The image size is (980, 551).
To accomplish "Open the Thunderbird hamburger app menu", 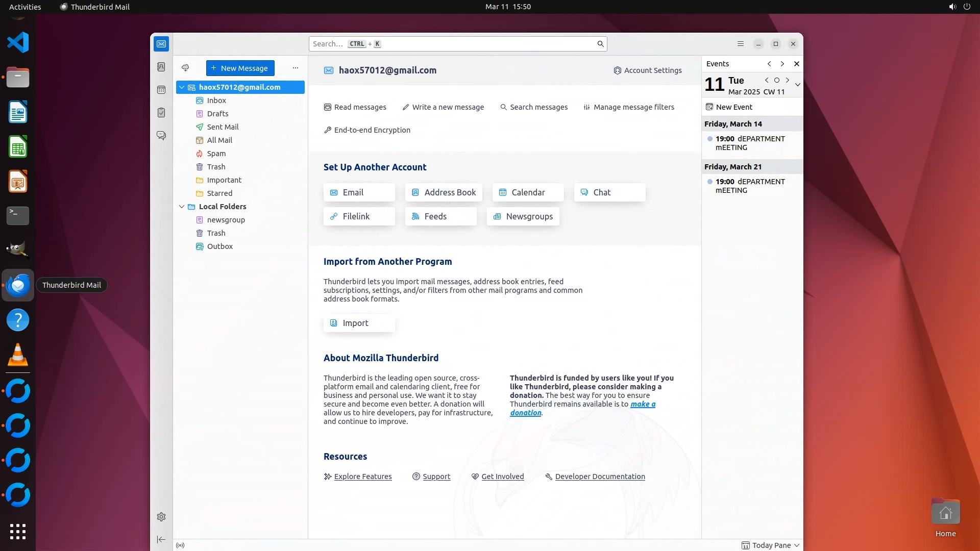I will [741, 44].
